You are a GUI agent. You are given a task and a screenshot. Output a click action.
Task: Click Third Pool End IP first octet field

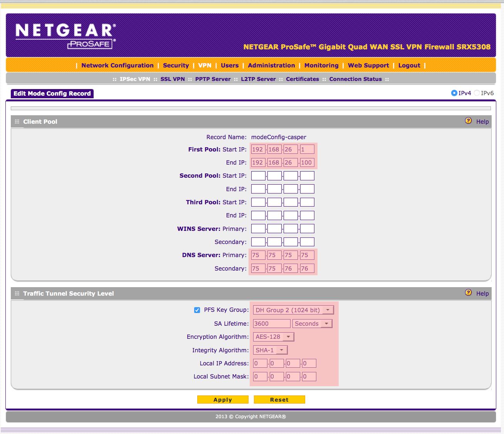pos(258,215)
